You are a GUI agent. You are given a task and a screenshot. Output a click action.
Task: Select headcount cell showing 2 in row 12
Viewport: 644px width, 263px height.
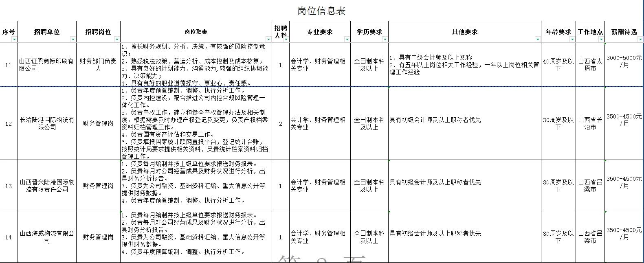281,123
